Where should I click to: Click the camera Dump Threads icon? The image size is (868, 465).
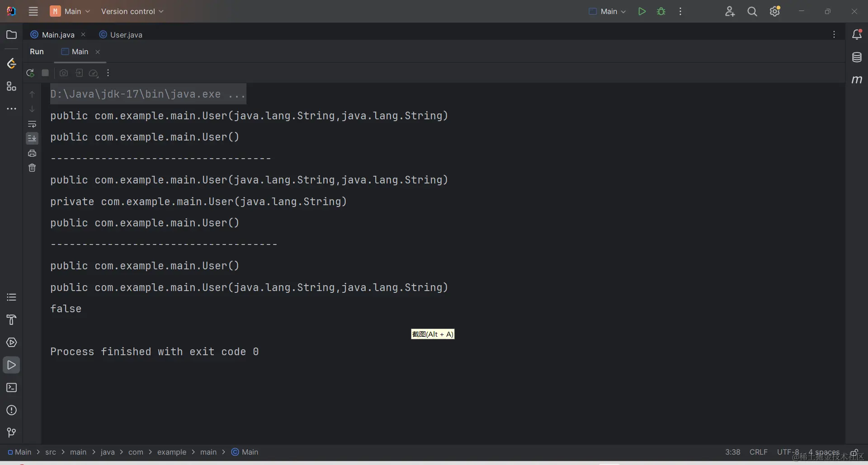[64, 73]
